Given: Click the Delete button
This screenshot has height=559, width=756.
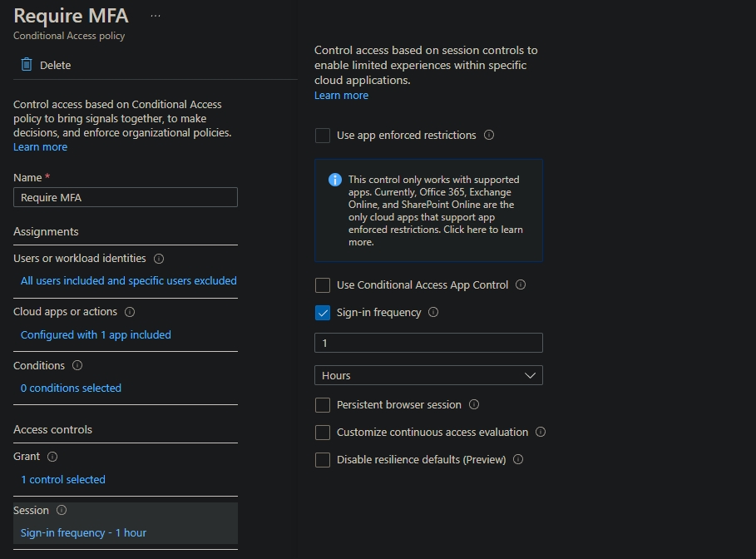Looking at the screenshot, I should (47, 65).
